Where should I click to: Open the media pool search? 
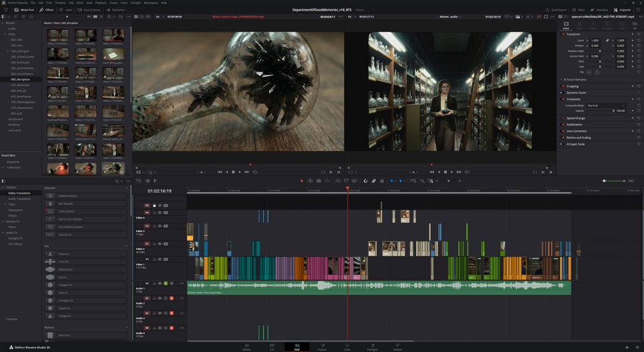[x=109, y=17]
